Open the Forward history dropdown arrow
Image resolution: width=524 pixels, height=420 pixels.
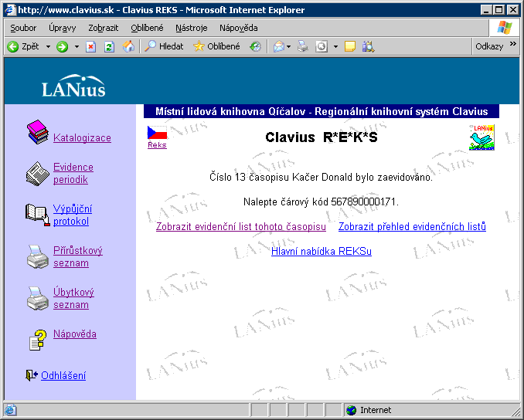tap(77, 47)
